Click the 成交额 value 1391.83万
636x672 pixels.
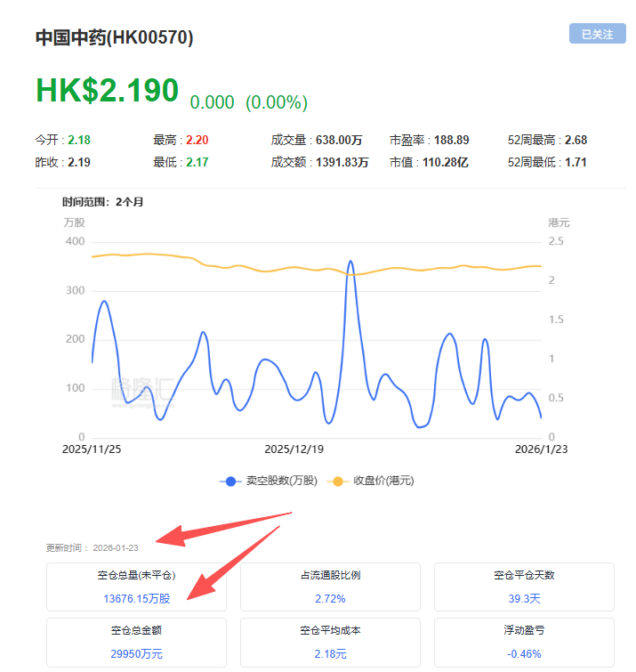pos(342,162)
